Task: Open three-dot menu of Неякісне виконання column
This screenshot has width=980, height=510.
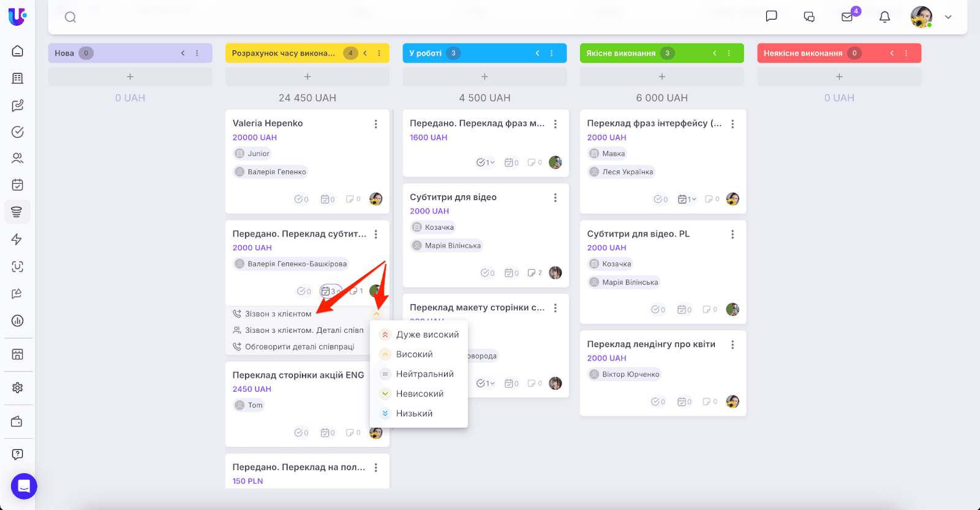Action: pyautogui.click(x=907, y=53)
